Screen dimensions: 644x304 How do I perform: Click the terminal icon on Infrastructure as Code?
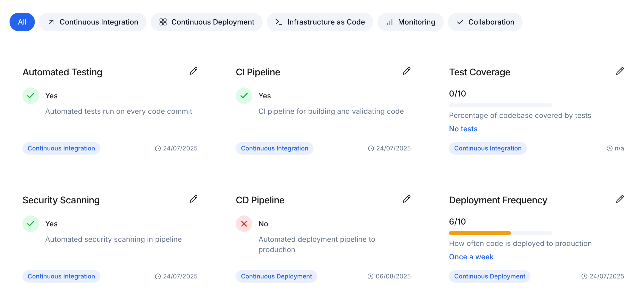pyautogui.click(x=279, y=22)
